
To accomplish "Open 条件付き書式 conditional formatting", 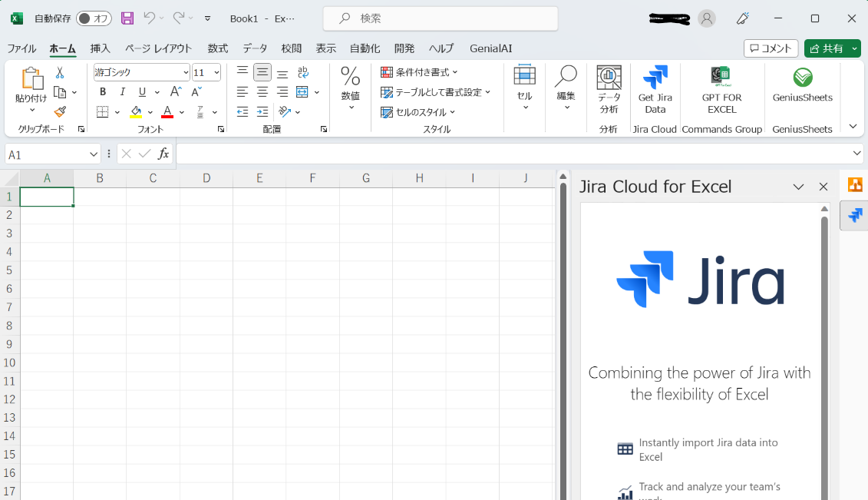I will (x=419, y=72).
